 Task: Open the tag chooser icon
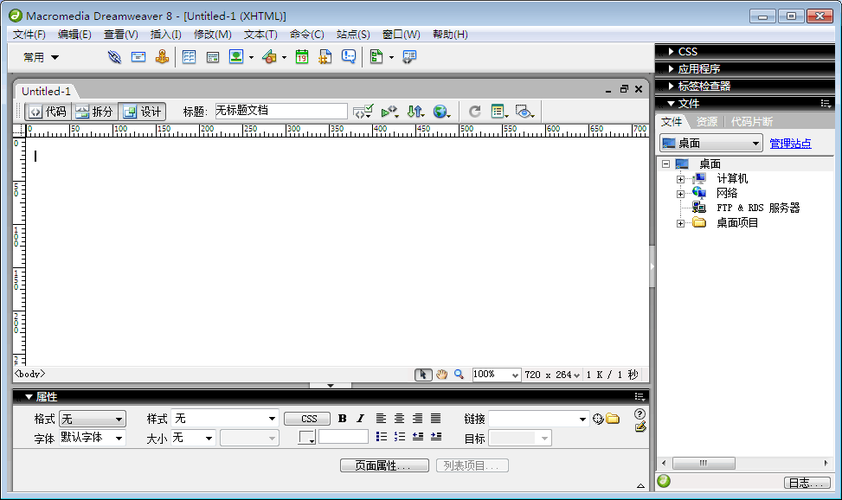pos(409,56)
